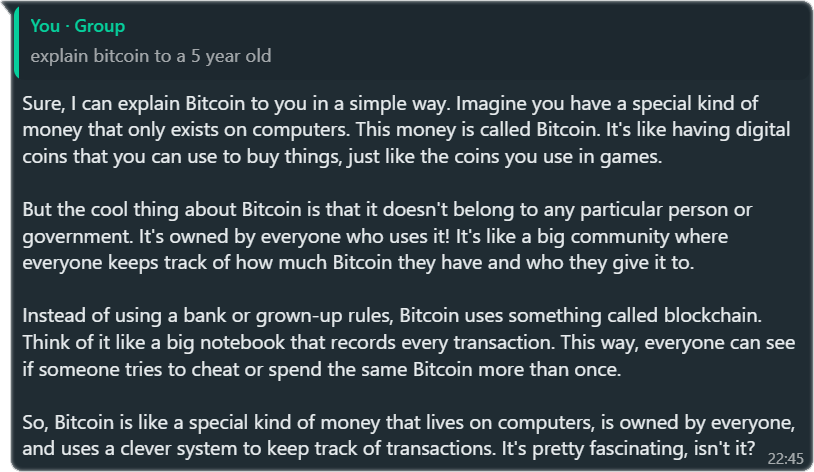
Task: Click the paragraph starting "Instead of using a bank"
Action: 409,342
